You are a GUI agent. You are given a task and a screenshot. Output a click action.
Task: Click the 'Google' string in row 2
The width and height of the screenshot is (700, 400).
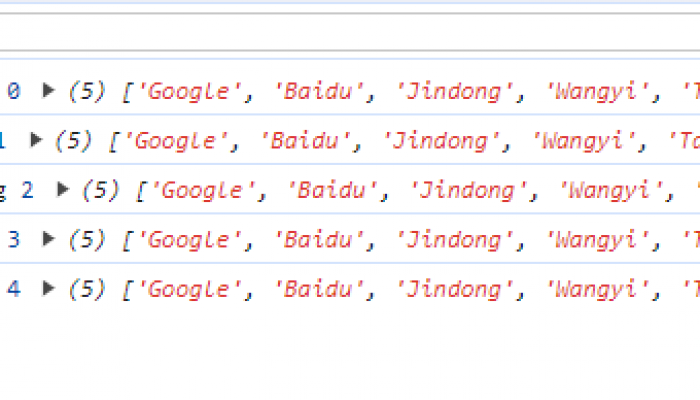point(203,191)
